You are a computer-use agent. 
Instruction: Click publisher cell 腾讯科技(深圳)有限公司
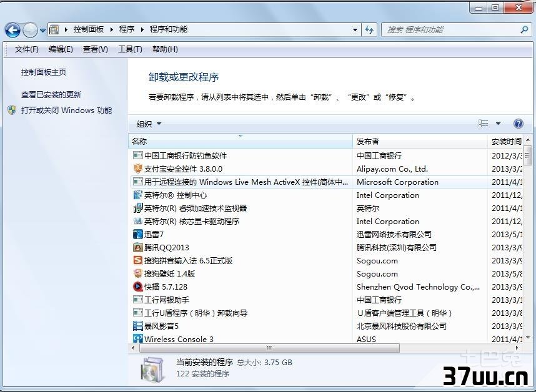click(397, 248)
